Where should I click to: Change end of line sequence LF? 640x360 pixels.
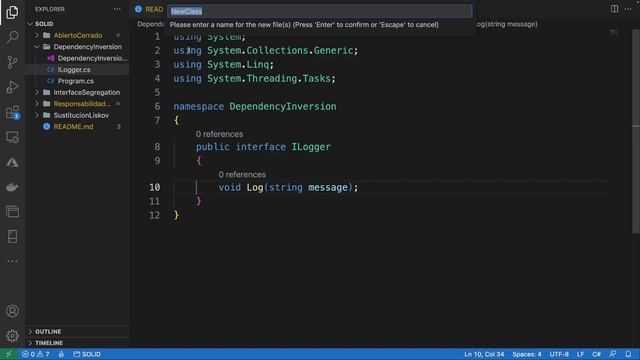click(x=580, y=354)
